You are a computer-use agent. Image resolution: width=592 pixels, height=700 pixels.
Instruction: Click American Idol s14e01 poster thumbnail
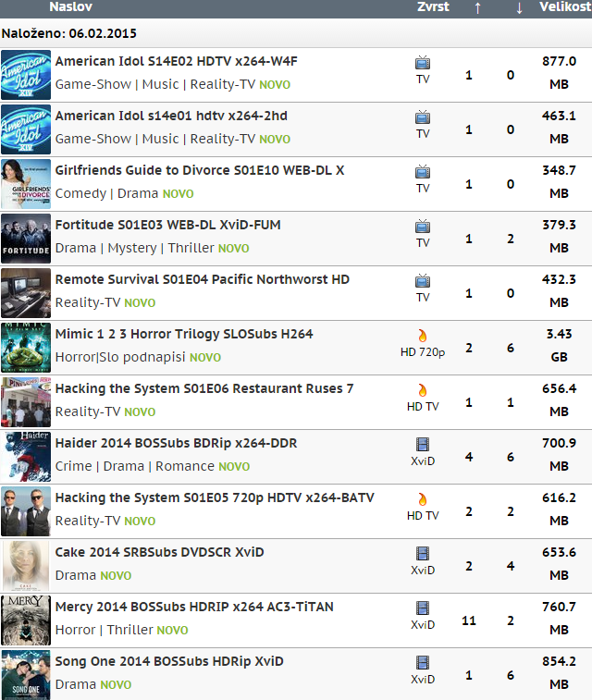pos(26,129)
